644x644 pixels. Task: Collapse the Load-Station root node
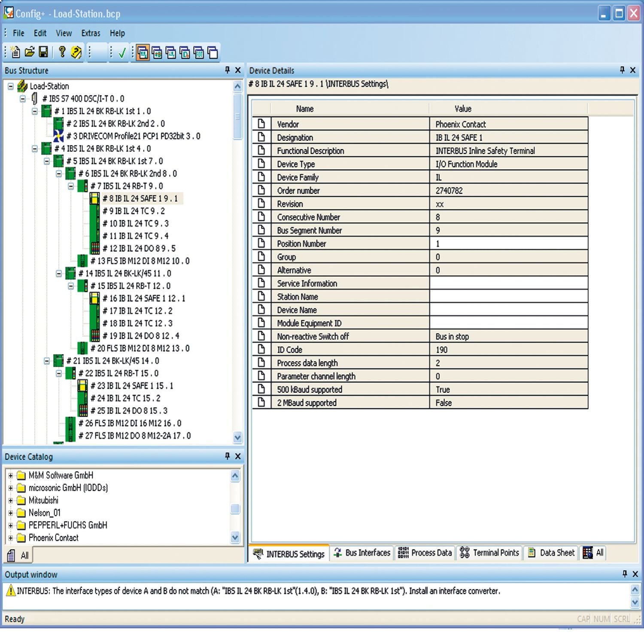click(11, 86)
